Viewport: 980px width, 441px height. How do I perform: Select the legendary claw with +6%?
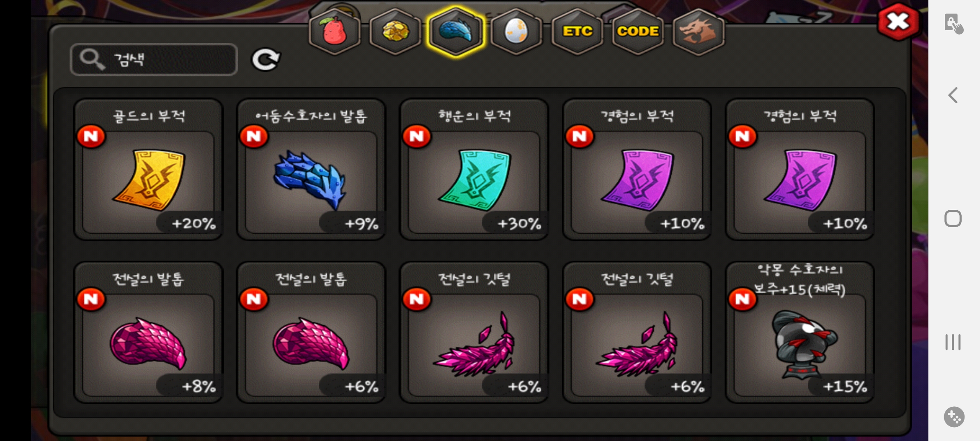311,333
